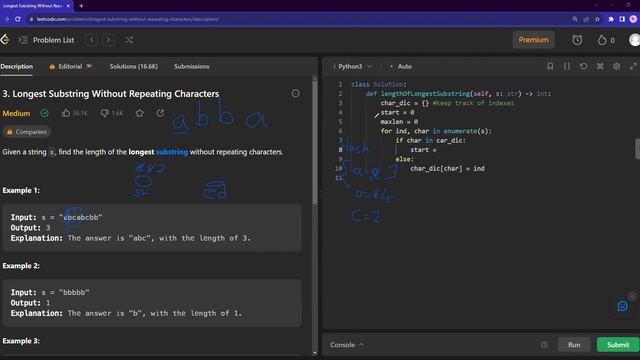Click the green Submit button
This screenshot has height=360, width=640.
[x=618, y=345]
